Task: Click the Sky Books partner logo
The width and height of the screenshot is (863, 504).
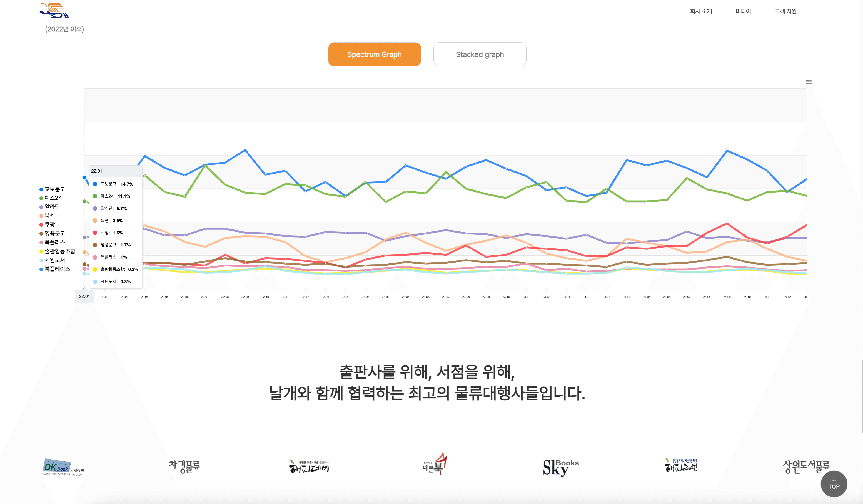Action: 561,467
